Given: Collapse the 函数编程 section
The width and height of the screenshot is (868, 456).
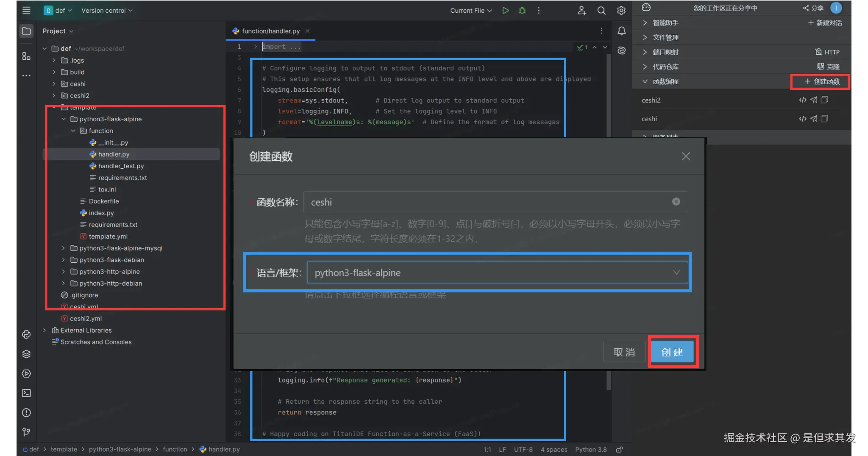Looking at the screenshot, I should (645, 81).
